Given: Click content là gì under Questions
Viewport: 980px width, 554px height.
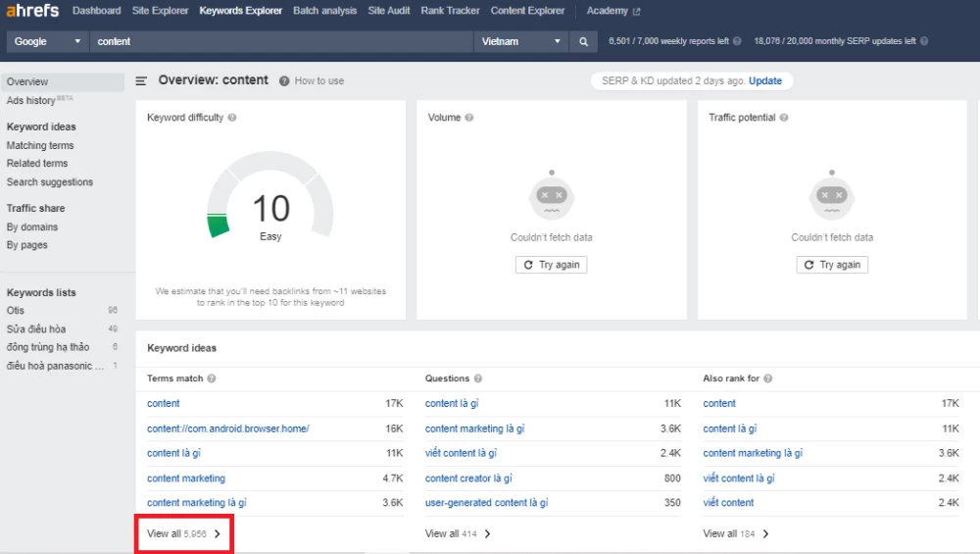Looking at the screenshot, I should tap(452, 403).
